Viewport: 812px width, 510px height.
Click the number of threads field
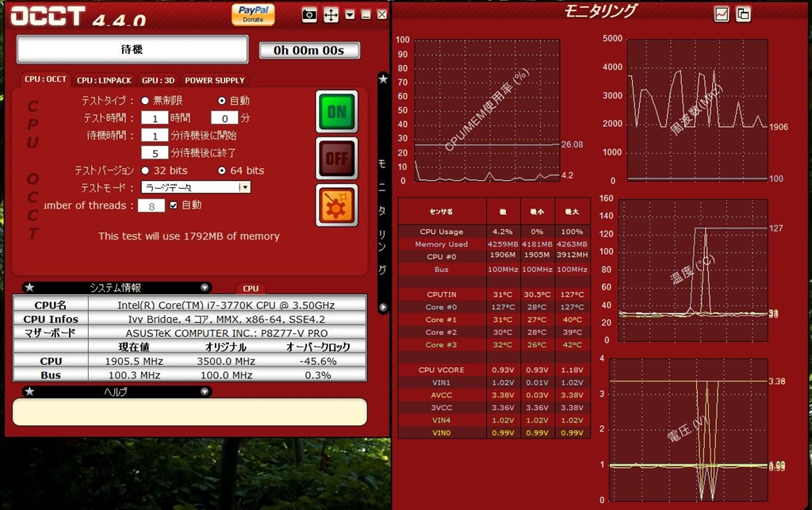(151, 205)
